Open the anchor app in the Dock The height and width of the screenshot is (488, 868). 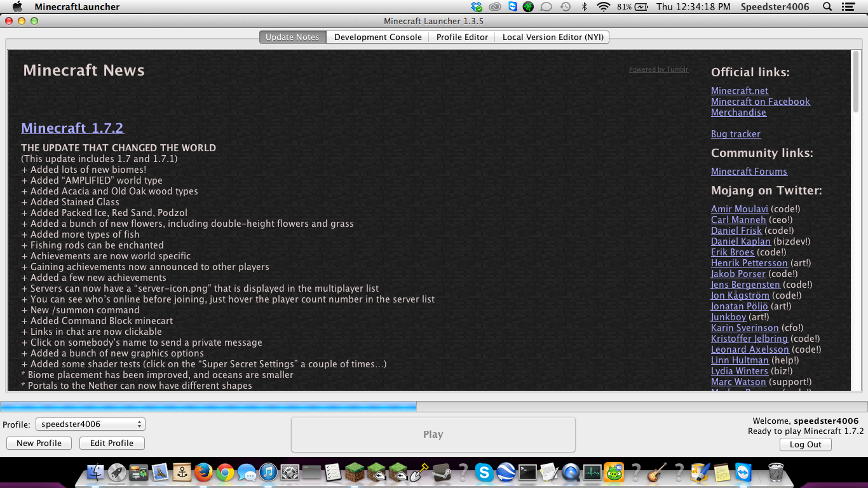click(x=182, y=472)
